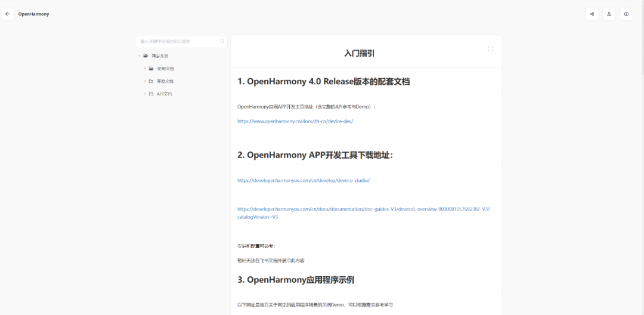
Task: Click the OpenHarmony官网APP开发主页地址 paragraph
Action: [307, 107]
